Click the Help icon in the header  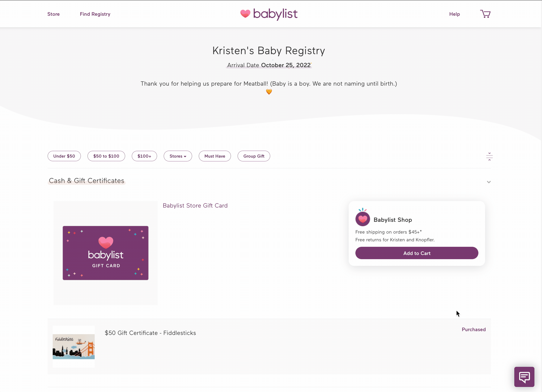tap(454, 14)
